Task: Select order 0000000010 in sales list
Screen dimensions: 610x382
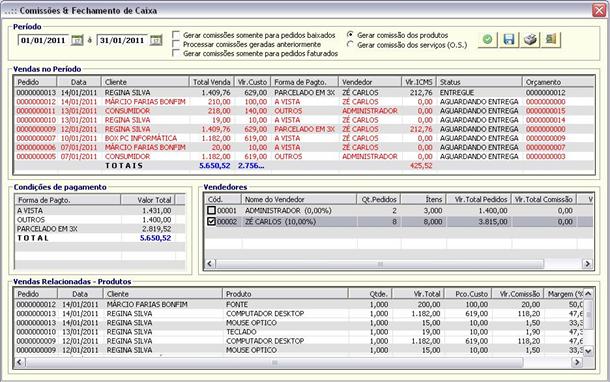Action: click(303, 120)
